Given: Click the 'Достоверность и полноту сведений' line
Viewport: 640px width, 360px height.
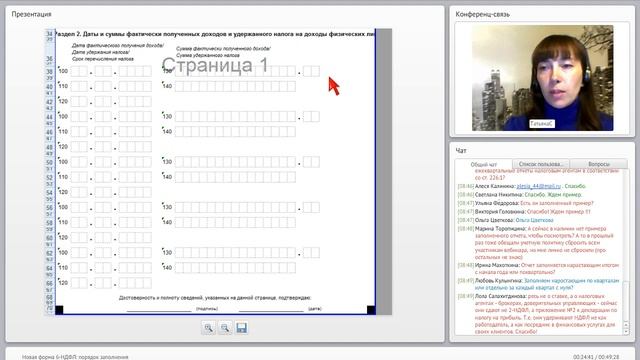Looking at the screenshot, I should 215,298.
